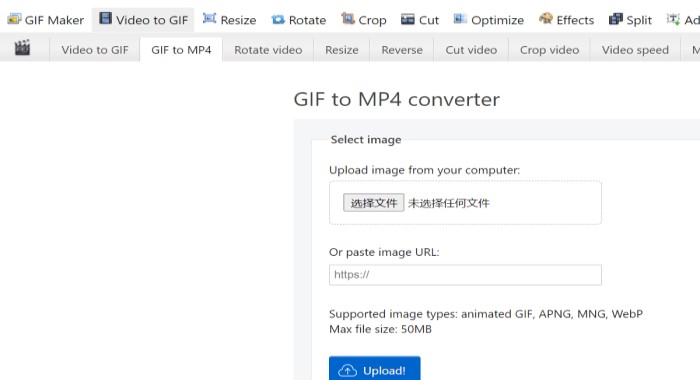Viewport: 700px width, 380px height.
Task: Switch to the Cut video tab
Action: click(471, 50)
